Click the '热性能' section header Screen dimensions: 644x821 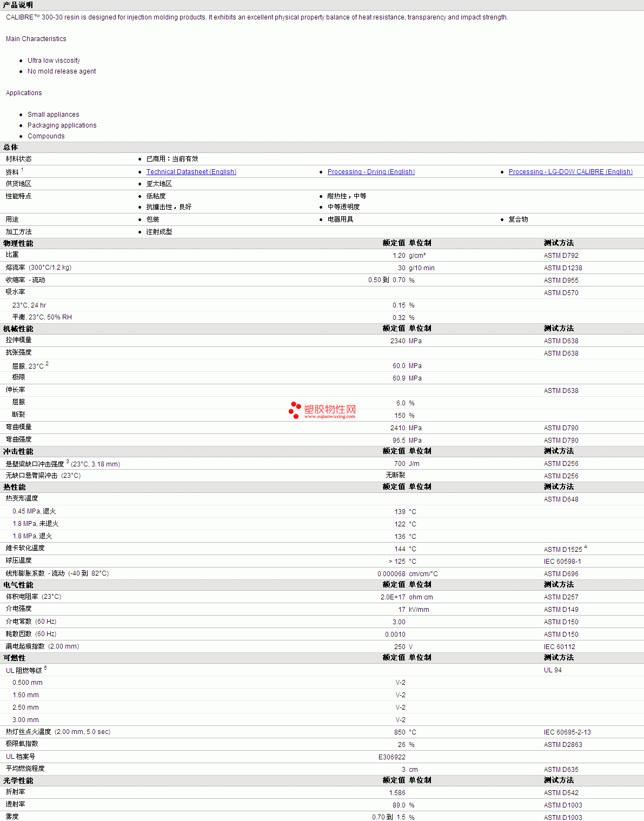point(15,487)
